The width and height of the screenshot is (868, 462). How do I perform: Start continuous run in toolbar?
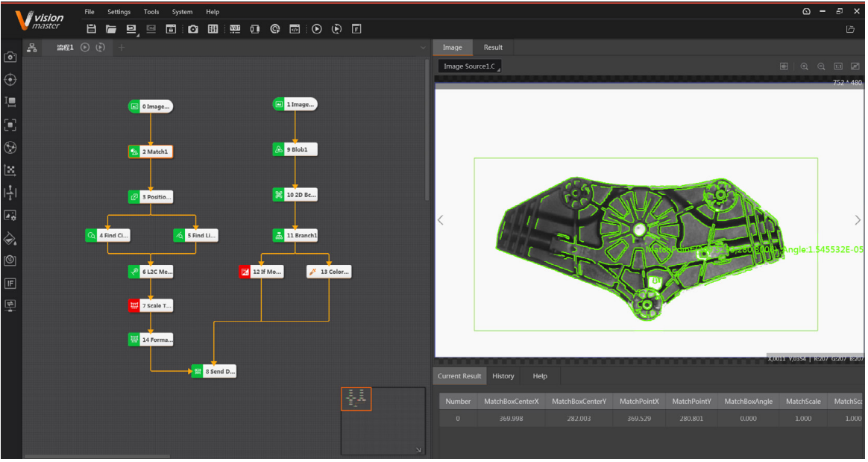tap(336, 29)
